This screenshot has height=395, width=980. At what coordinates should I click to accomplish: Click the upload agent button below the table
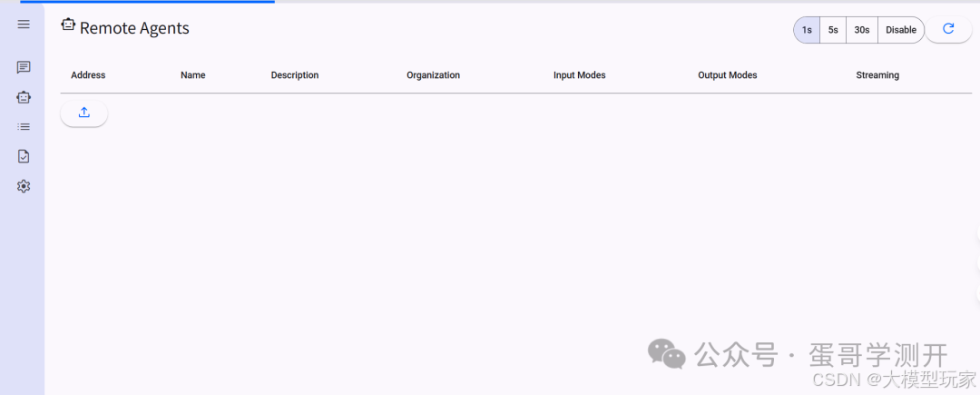(84, 114)
